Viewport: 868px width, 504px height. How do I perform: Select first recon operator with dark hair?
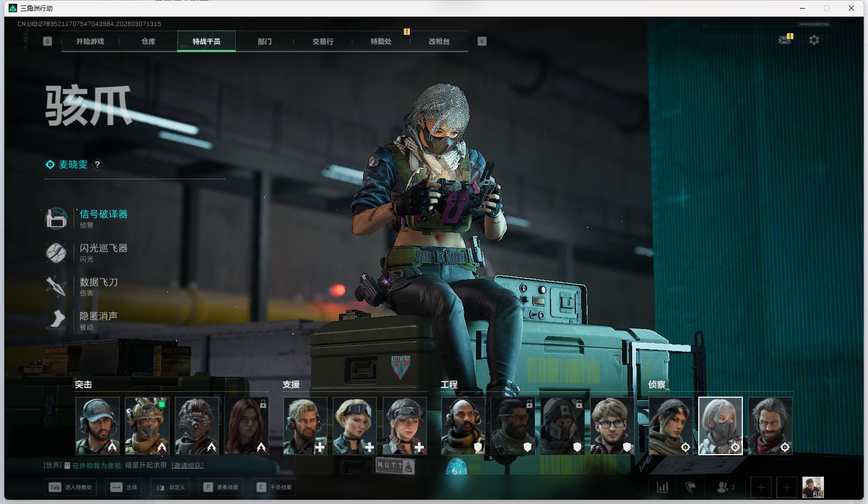pyautogui.click(x=671, y=426)
